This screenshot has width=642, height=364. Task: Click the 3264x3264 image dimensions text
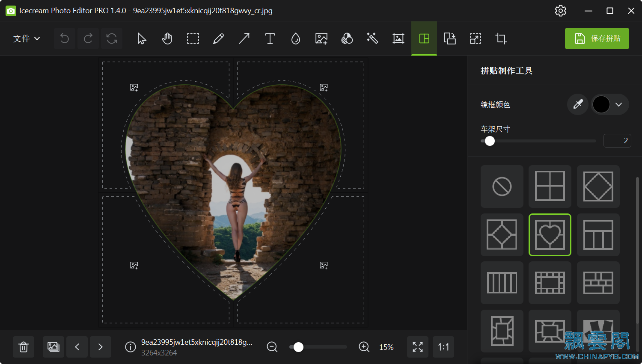(x=159, y=353)
